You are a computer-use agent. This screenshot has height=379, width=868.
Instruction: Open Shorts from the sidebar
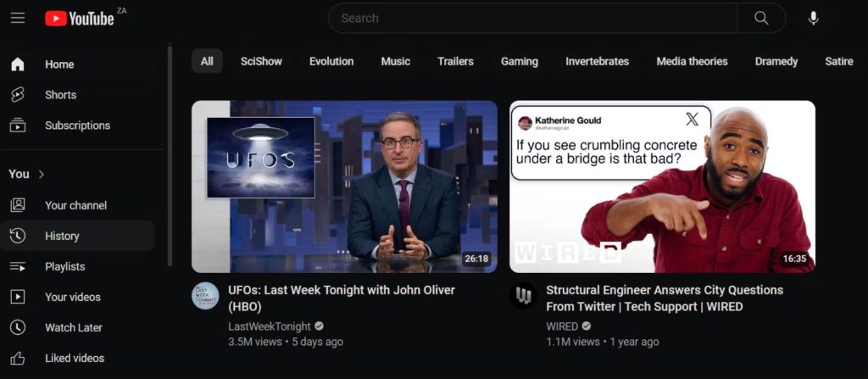pyautogui.click(x=60, y=95)
